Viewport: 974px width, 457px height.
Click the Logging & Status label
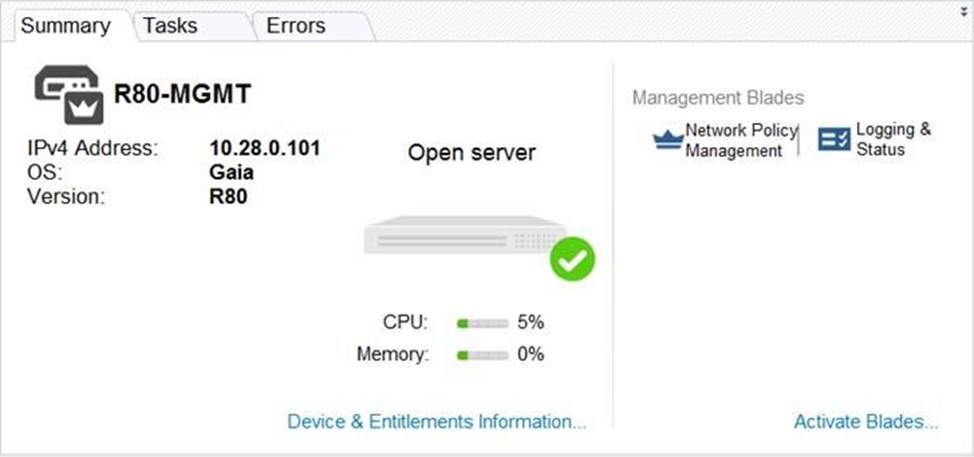tap(893, 139)
